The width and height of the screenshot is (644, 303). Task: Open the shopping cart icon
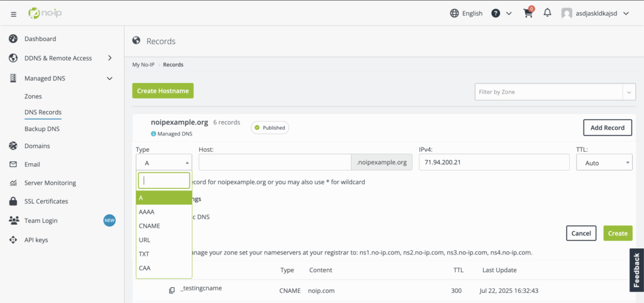(528, 13)
